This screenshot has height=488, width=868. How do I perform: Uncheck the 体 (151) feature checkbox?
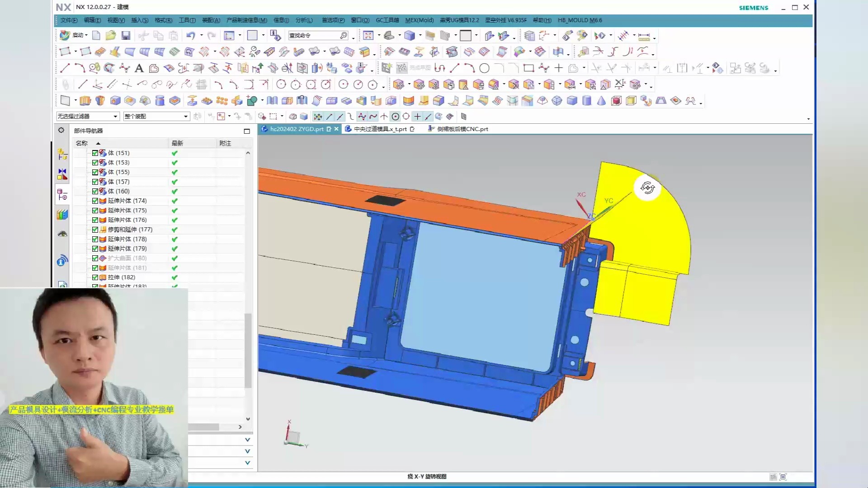95,153
